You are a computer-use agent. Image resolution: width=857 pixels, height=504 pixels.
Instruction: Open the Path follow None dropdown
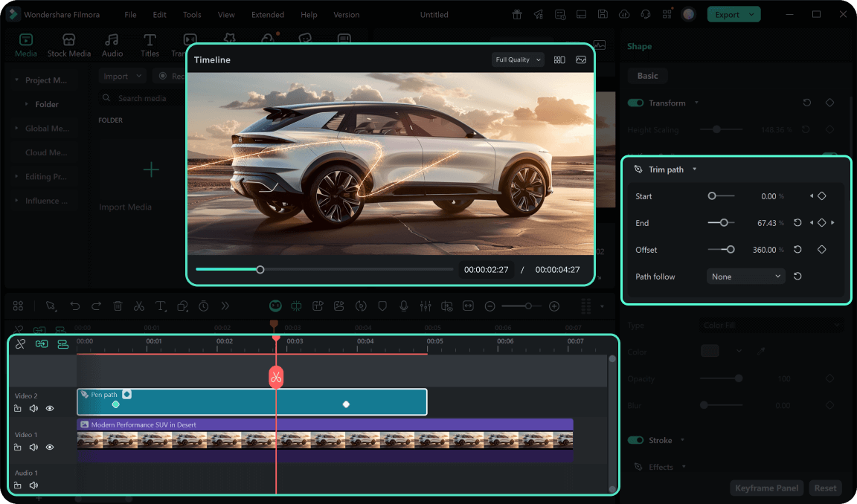pyautogui.click(x=745, y=277)
